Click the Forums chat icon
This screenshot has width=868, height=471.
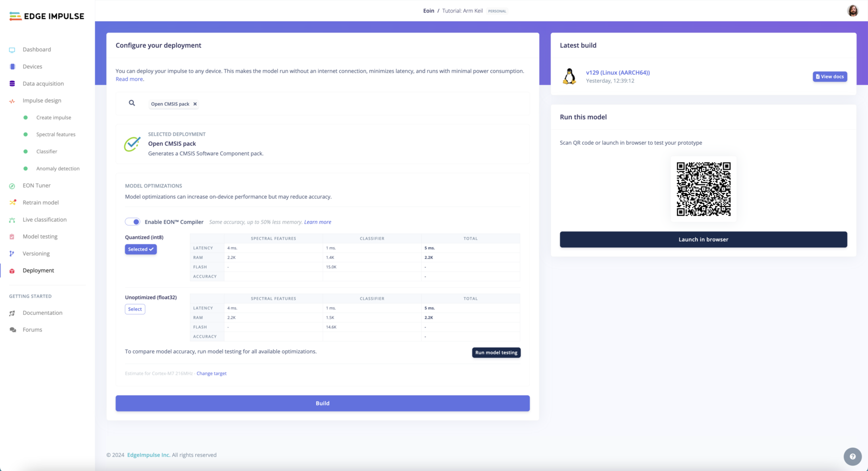click(12, 330)
